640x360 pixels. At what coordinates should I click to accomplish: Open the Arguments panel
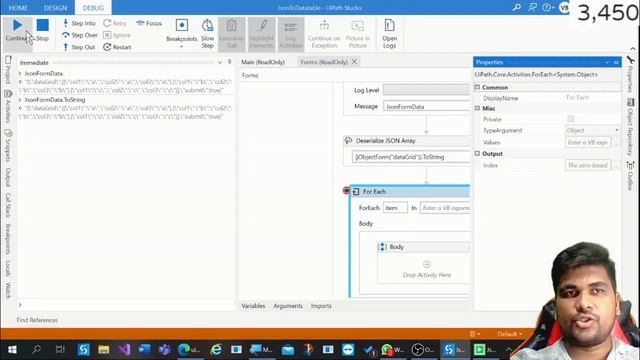point(288,306)
